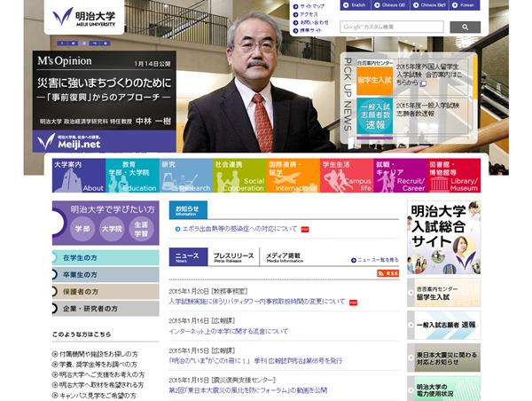Screen dimensions: 532x401
Task: Open the Meiji University logo home link
Action: [84, 17]
